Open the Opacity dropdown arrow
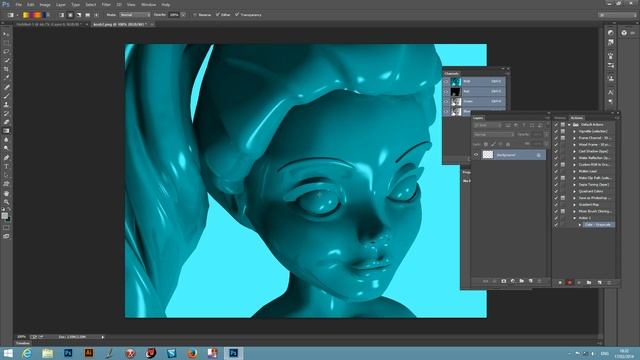 tap(183, 15)
